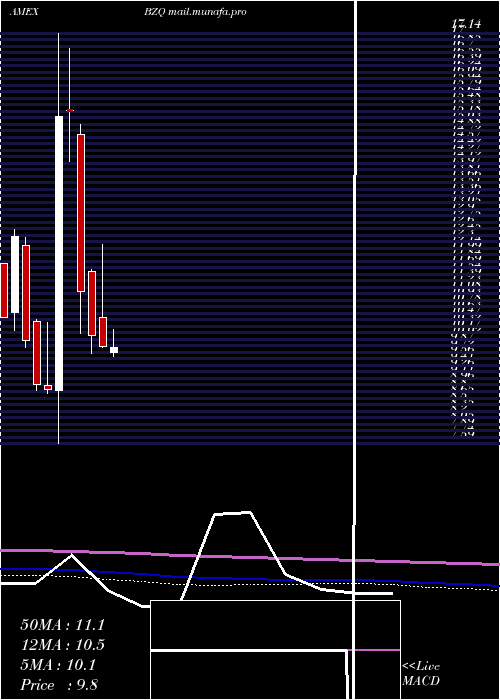Click the 12MA : 10.5 reading
Image resolution: width=500 pixels, height=700 pixels.
pyautogui.click(x=62, y=645)
